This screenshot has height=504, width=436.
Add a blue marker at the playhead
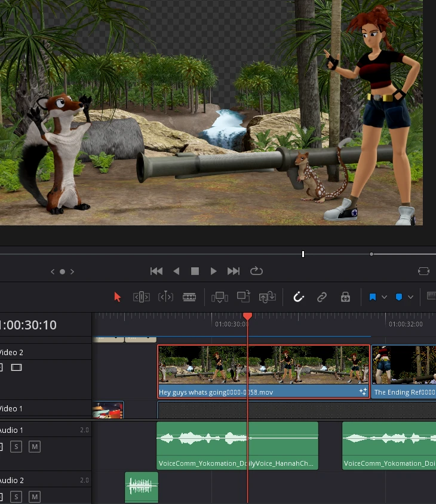[x=399, y=297]
